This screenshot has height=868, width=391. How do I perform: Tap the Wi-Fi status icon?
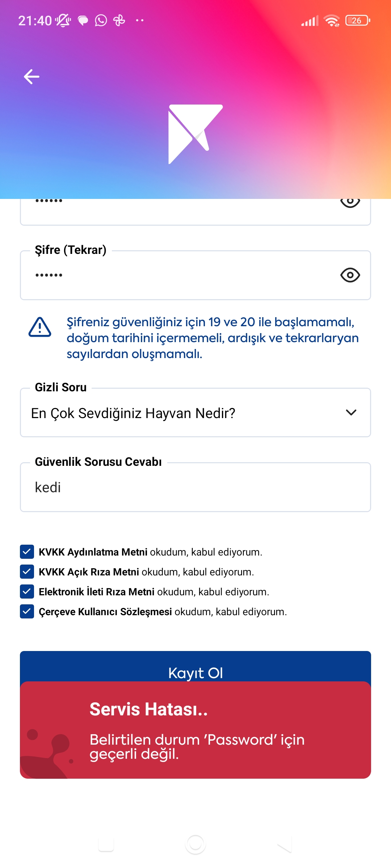(x=332, y=21)
